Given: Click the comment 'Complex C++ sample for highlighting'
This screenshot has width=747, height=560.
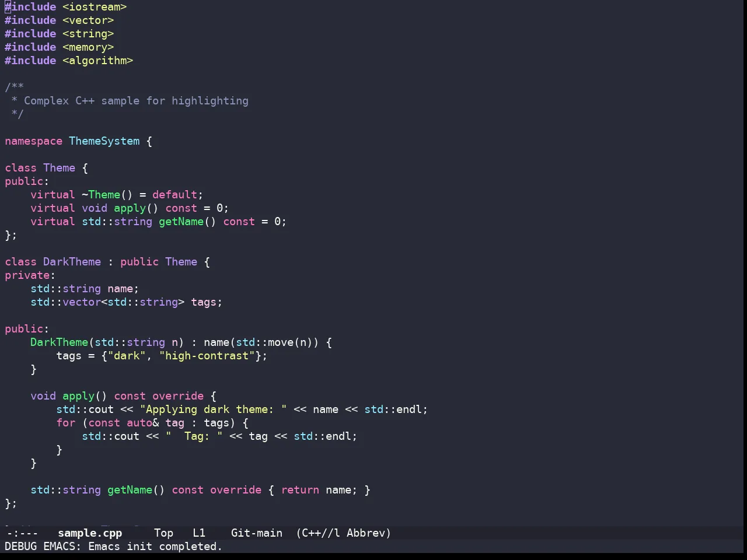Looking at the screenshot, I should [x=136, y=101].
